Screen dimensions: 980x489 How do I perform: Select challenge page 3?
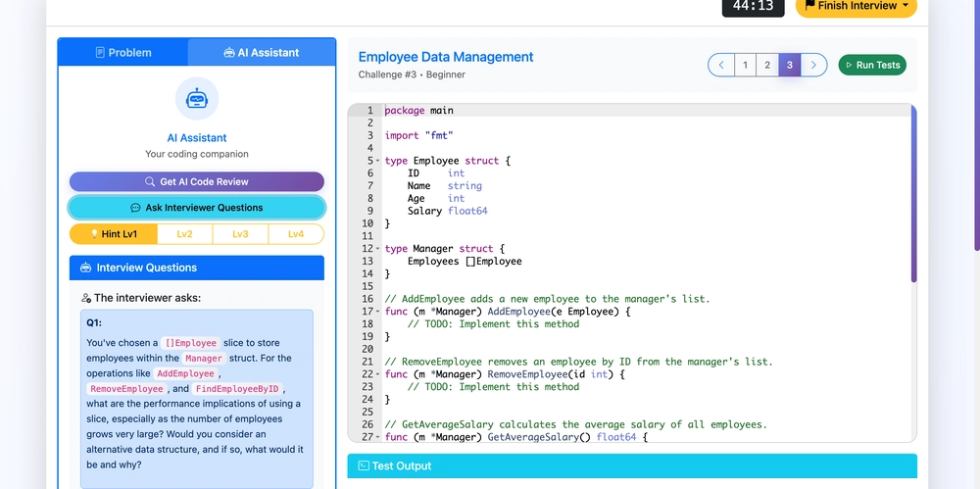point(789,65)
